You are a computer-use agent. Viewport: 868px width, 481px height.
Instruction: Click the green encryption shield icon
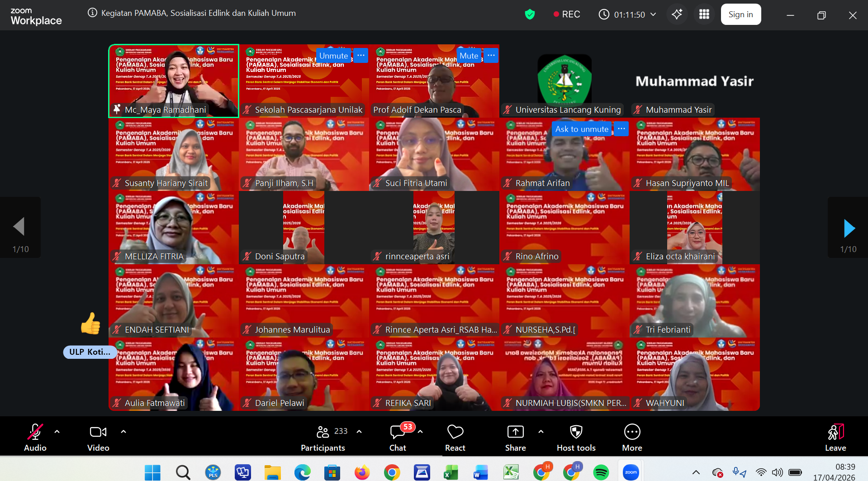pos(530,14)
